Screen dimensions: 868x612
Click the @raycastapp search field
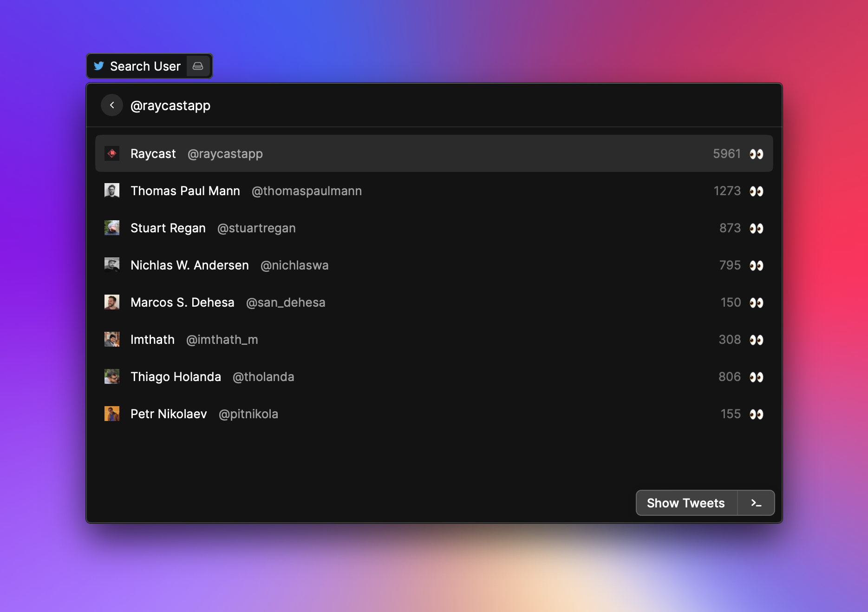point(170,105)
